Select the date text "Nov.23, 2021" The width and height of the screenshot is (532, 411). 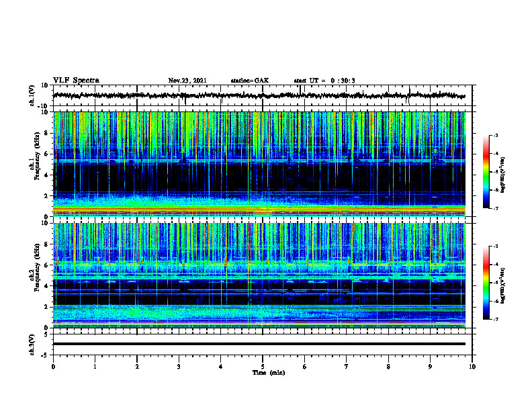[187, 81]
